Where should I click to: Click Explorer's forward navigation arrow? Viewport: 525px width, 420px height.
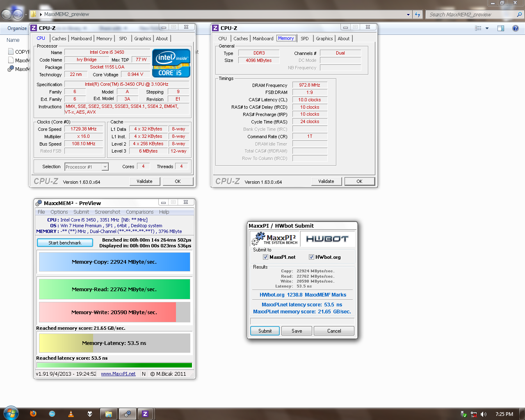click(x=18, y=14)
